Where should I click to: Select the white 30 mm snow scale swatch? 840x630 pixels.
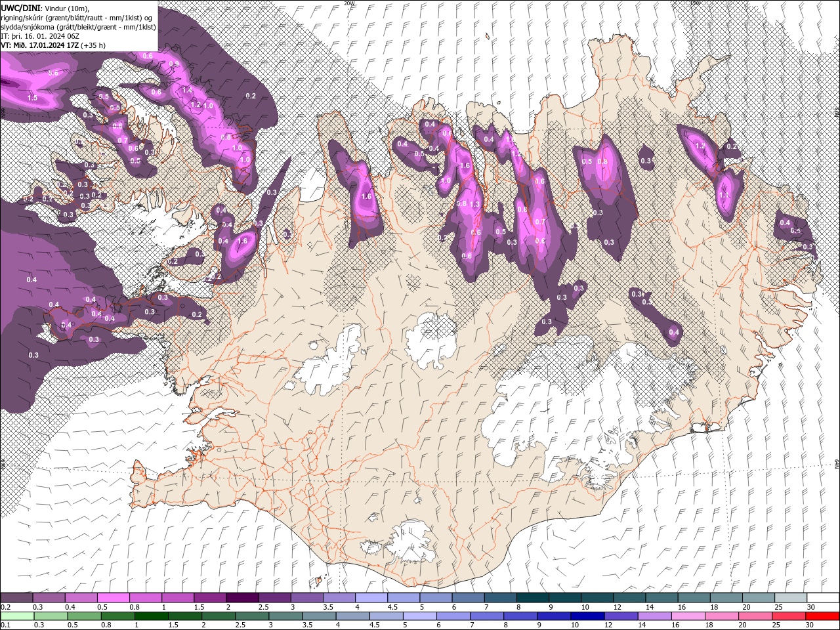(823, 598)
